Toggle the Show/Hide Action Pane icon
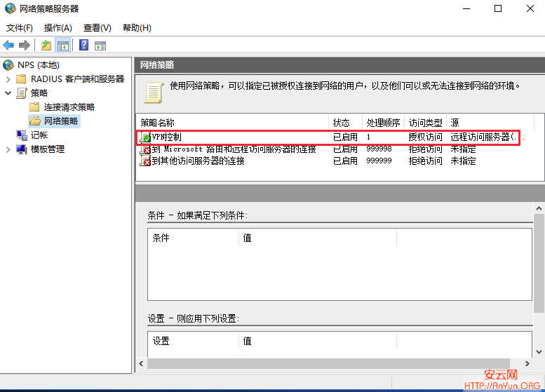 [100, 46]
